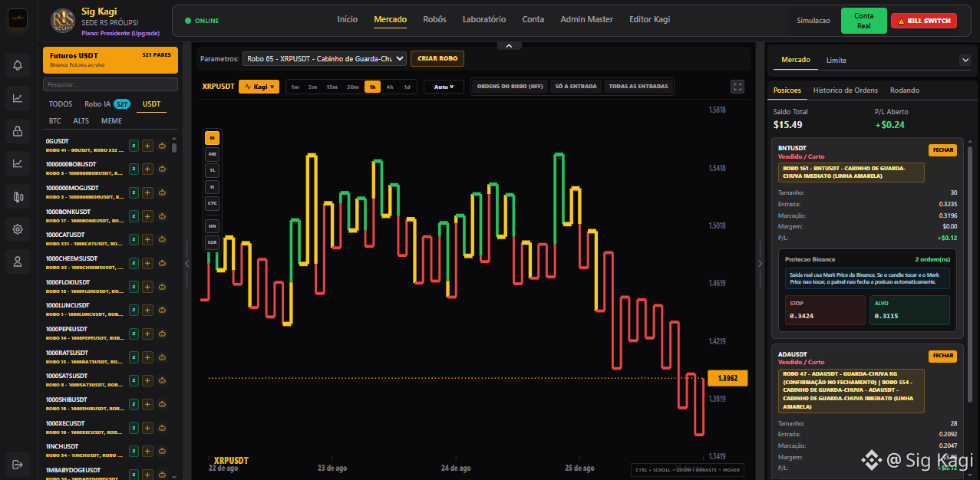Image resolution: width=980 pixels, height=480 pixels.
Task: Toggle Ordens do Robo (OFF)
Action: 510,87
